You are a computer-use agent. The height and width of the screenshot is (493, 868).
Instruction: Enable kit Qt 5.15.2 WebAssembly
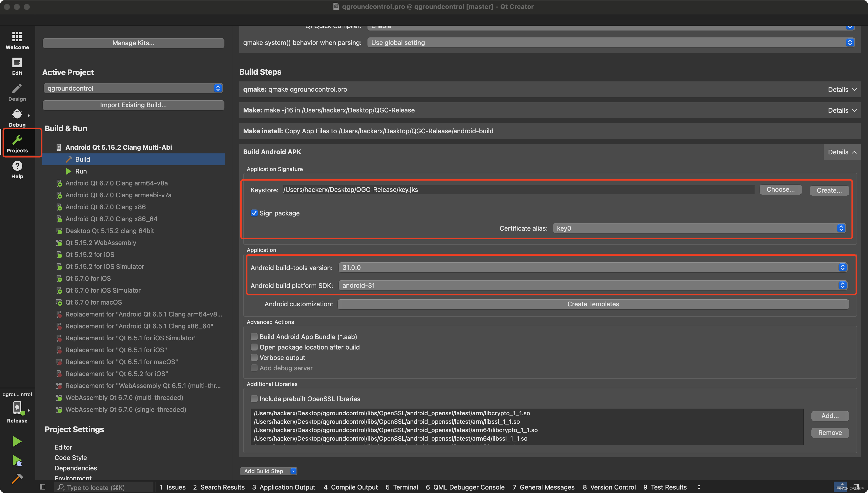tap(101, 243)
